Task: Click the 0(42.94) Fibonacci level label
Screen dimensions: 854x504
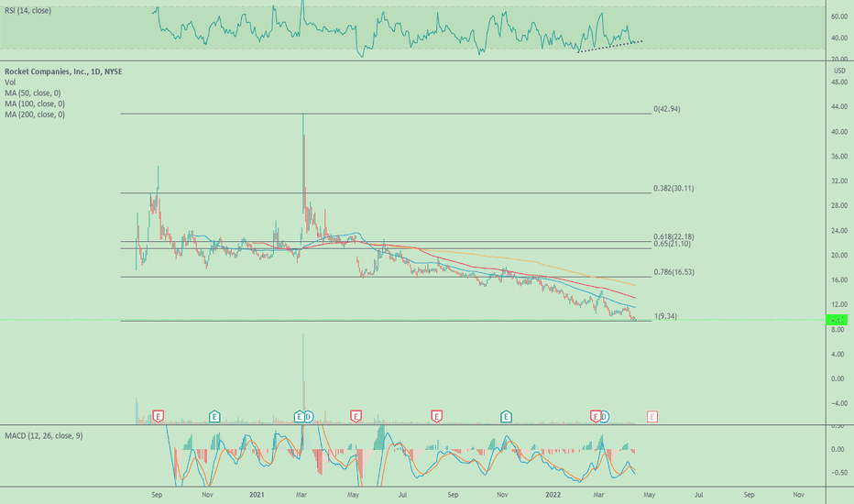Action: click(667, 109)
